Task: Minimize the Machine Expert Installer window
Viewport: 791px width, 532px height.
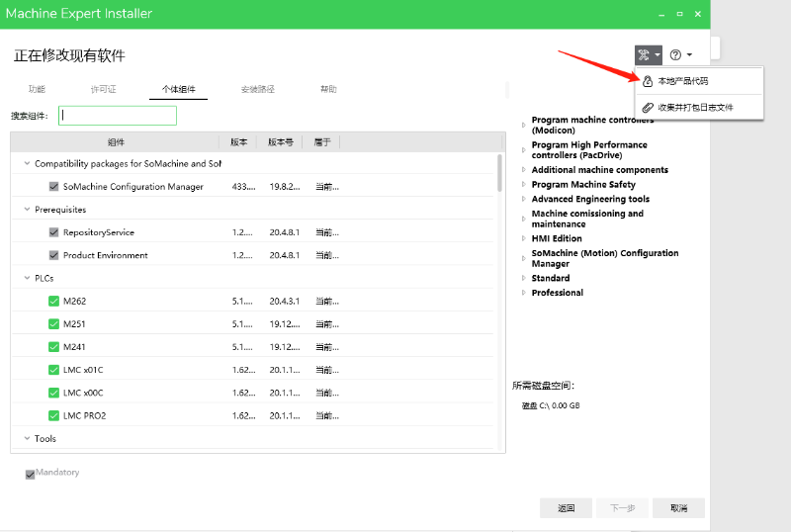Action: tap(661, 14)
